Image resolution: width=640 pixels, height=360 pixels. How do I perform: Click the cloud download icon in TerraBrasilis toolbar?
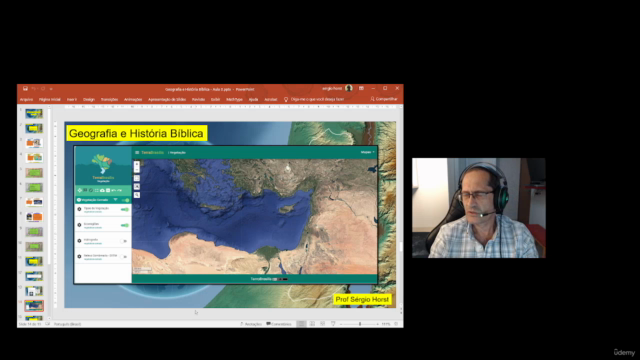click(102, 190)
